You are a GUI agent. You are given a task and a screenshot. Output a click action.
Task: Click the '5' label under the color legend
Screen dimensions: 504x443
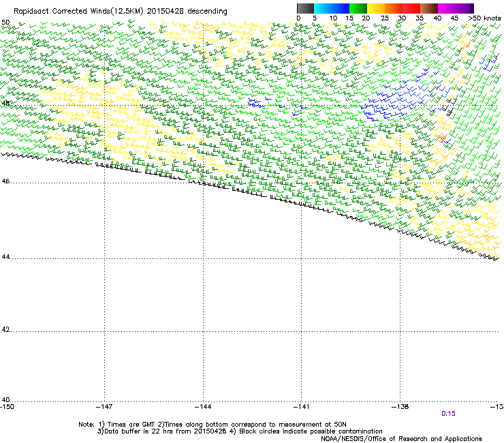click(x=315, y=18)
